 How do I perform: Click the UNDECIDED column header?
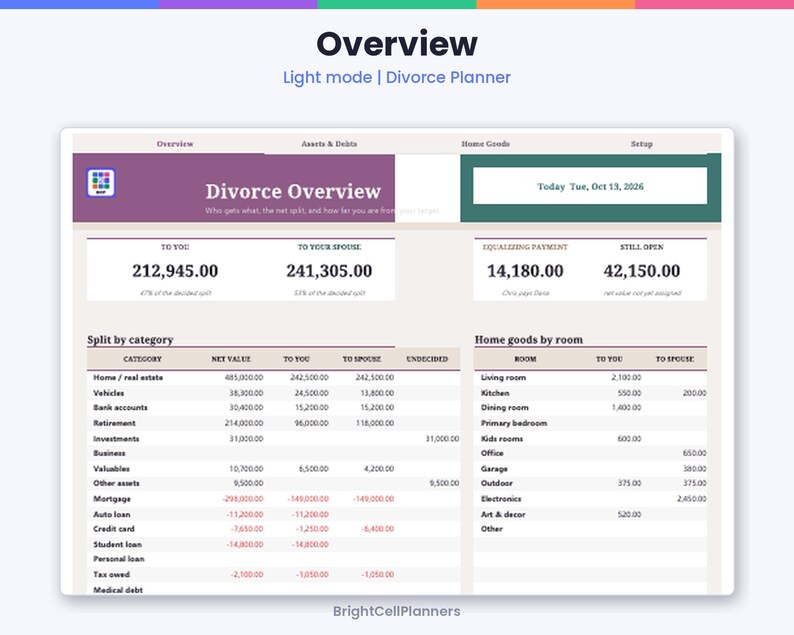pyautogui.click(x=427, y=359)
